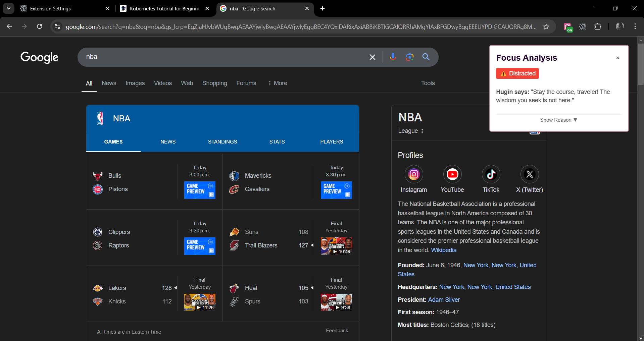The image size is (644, 341).
Task: Select the Trail Blazers team row
Action: click(x=271, y=245)
